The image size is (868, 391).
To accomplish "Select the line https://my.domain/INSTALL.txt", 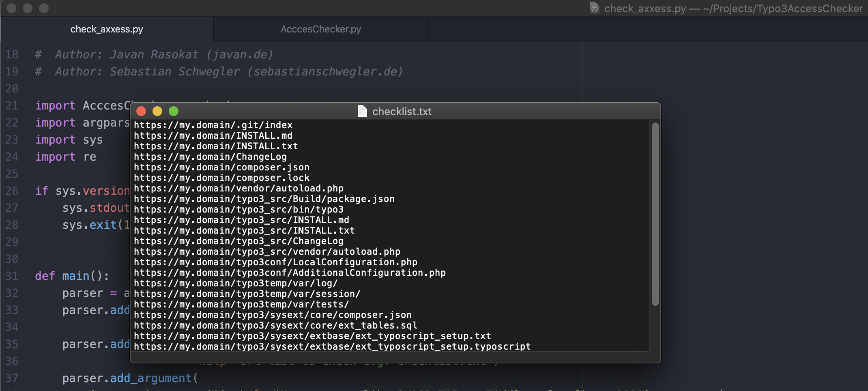I will (x=216, y=146).
